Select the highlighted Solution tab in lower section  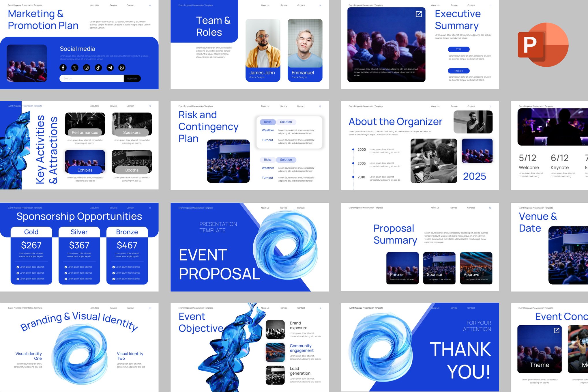(286, 160)
